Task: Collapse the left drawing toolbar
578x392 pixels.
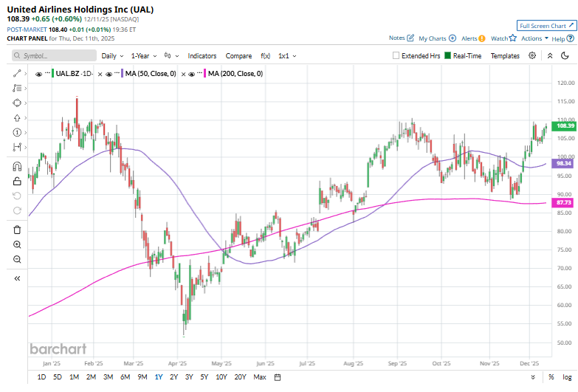Action: (17, 278)
